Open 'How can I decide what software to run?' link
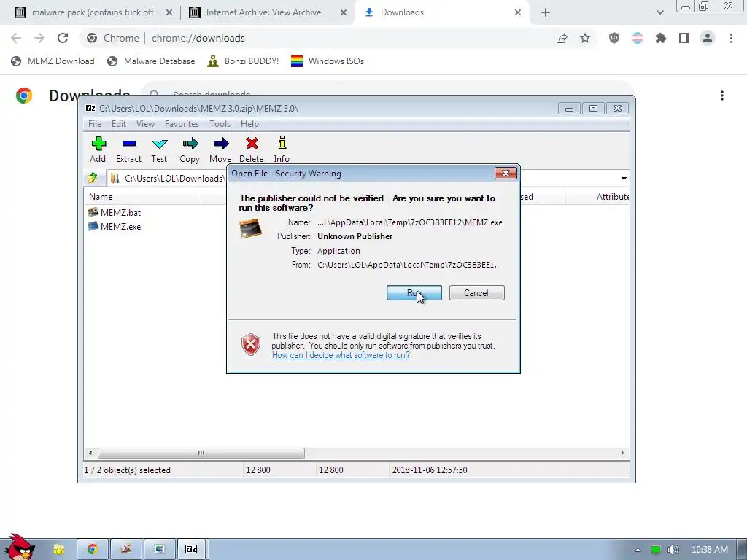Image resolution: width=747 pixels, height=560 pixels. 341,355
